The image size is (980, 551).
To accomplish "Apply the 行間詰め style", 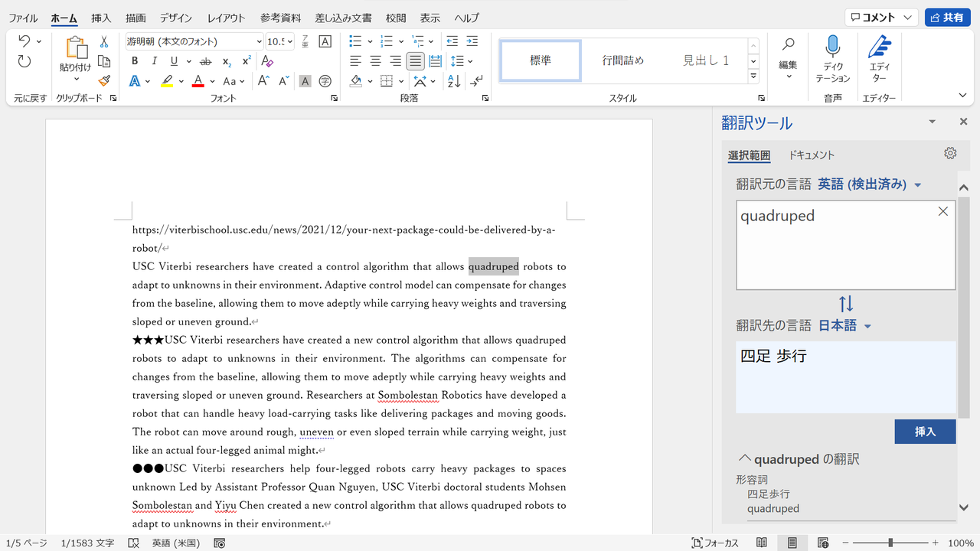I will 623,60.
